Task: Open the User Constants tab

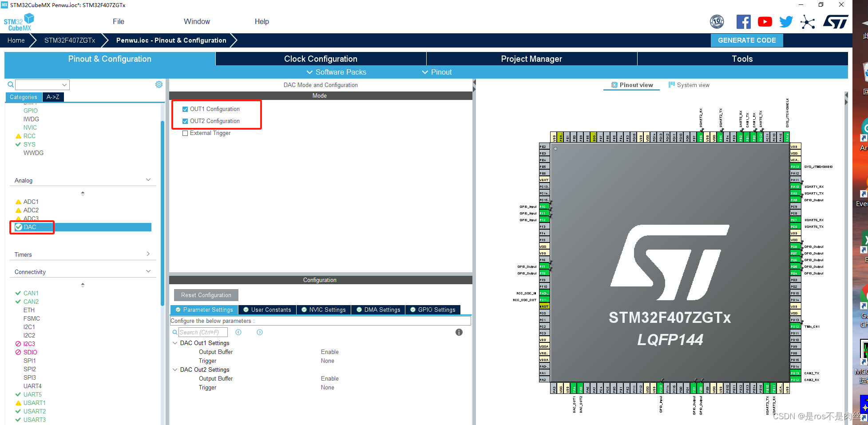Action: tap(267, 310)
